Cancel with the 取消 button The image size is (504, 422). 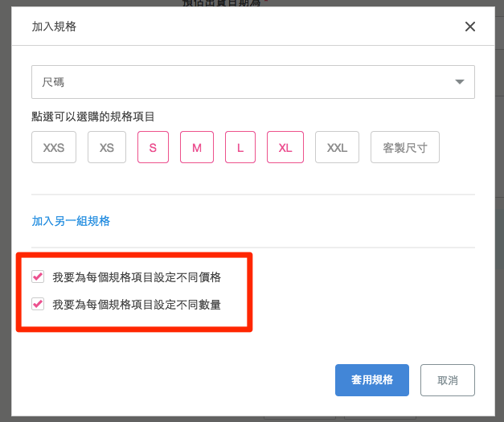448,380
